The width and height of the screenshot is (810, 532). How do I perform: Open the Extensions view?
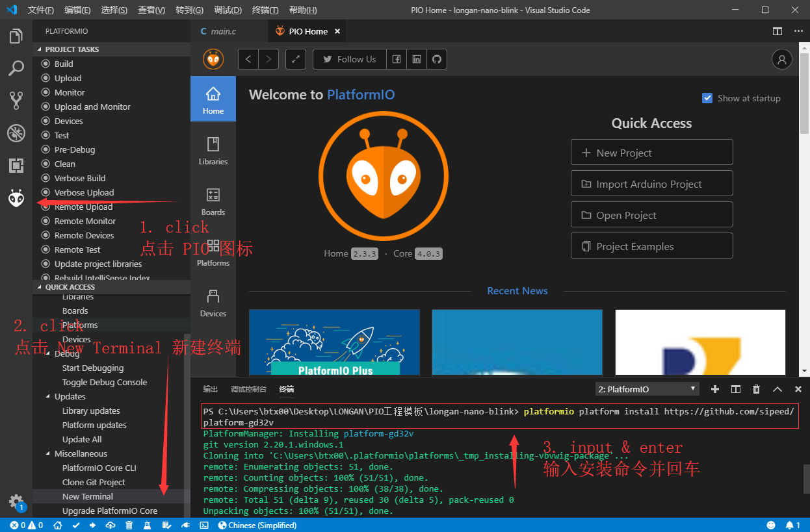(16, 166)
